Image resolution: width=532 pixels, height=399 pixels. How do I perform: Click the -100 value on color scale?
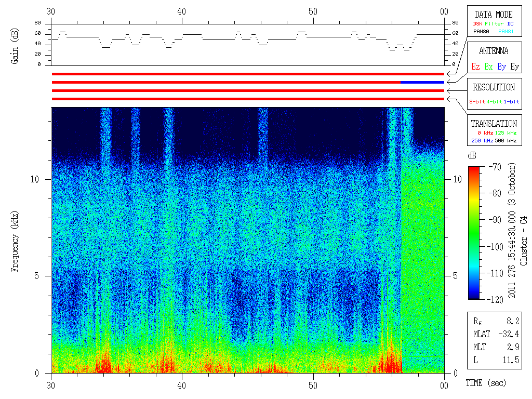pyautogui.click(x=496, y=247)
